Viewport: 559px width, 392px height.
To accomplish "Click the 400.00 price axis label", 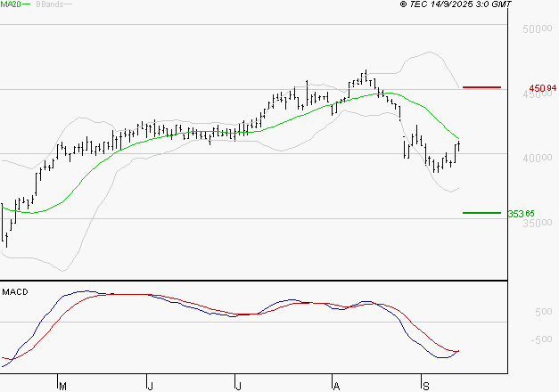I will [538, 158].
